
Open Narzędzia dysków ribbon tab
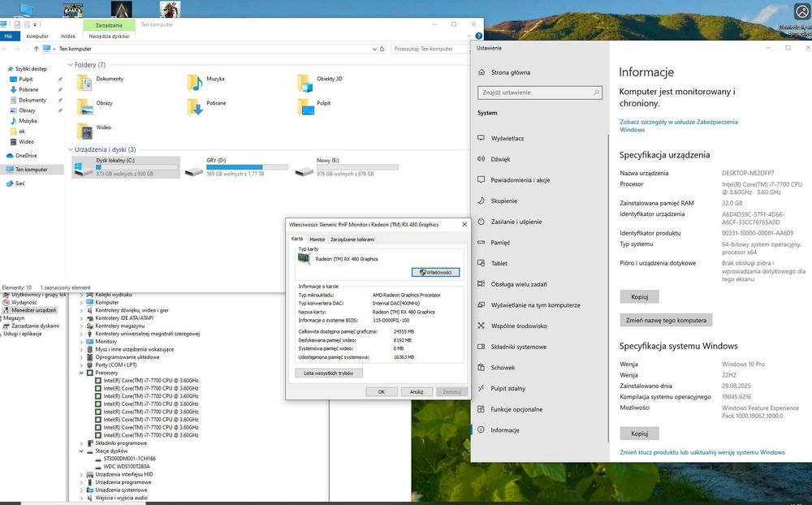(109, 37)
